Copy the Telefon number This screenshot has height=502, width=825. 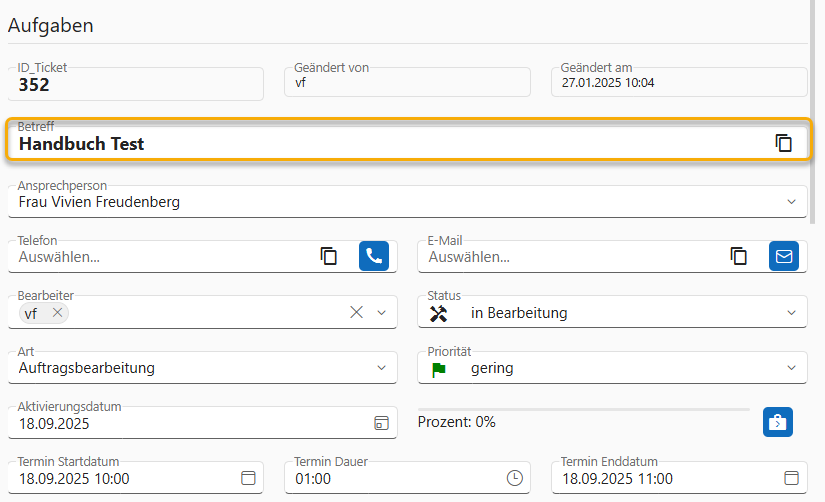click(329, 256)
